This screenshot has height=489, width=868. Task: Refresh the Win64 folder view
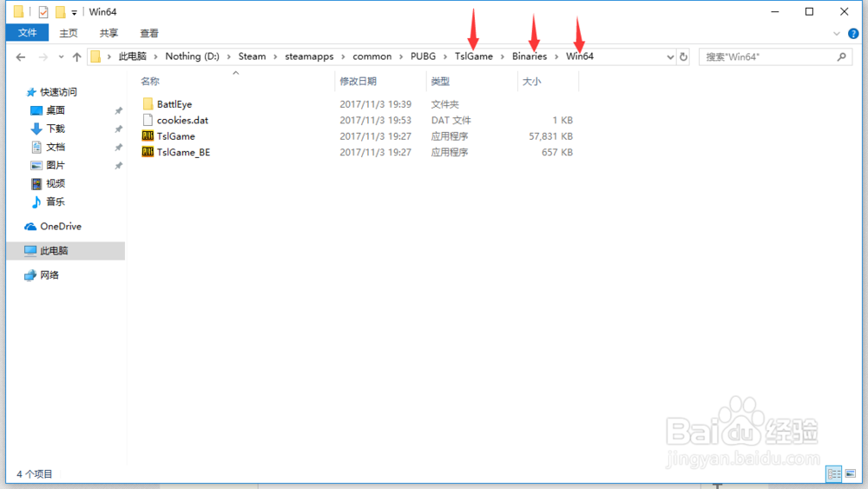click(x=684, y=57)
